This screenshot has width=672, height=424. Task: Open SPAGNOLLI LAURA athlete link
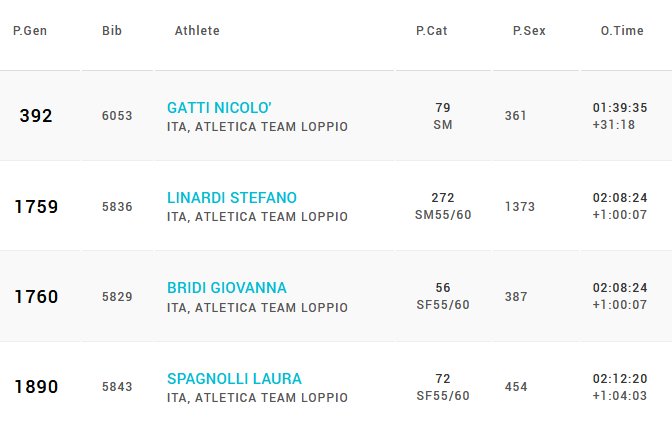click(234, 379)
